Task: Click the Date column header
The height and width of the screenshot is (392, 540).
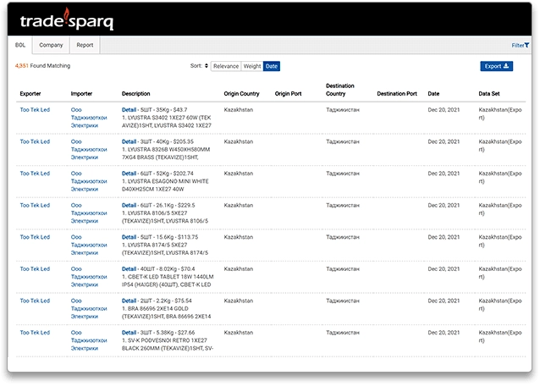Action: (x=433, y=94)
